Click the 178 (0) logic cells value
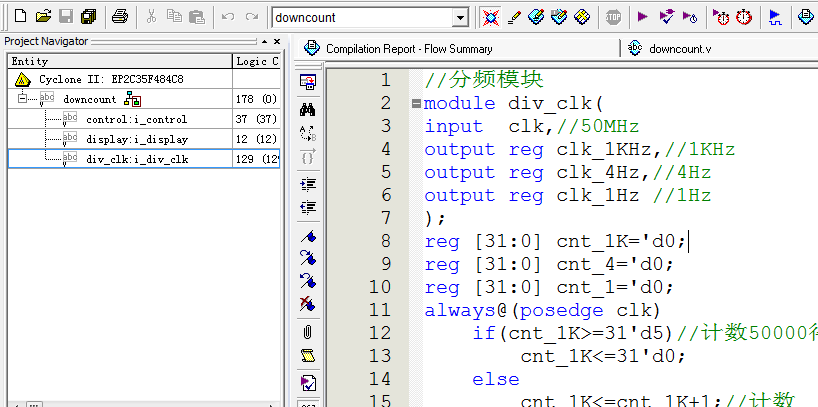The width and height of the screenshot is (818, 407). click(256, 99)
